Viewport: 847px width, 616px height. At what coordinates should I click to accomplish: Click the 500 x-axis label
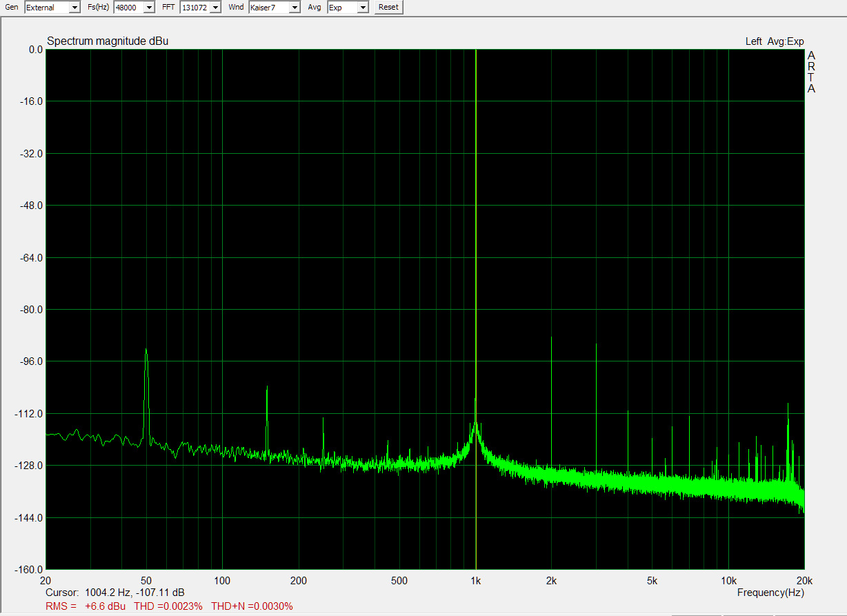click(x=399, y=581)
